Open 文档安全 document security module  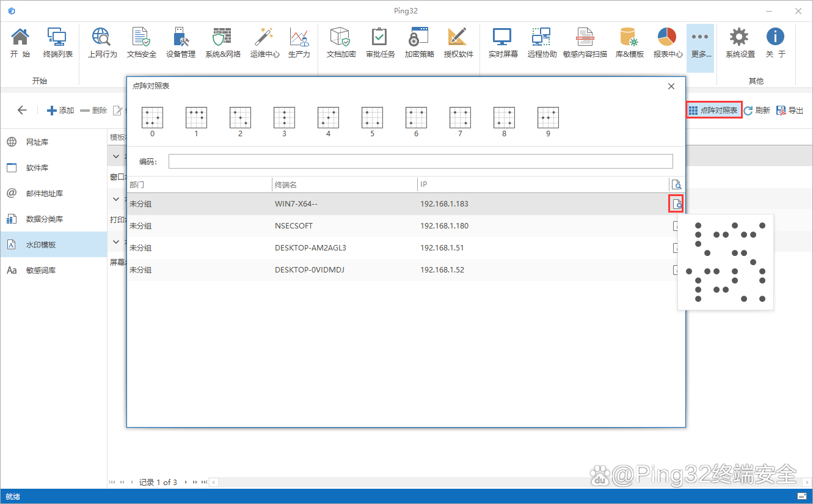pos(141,43)
